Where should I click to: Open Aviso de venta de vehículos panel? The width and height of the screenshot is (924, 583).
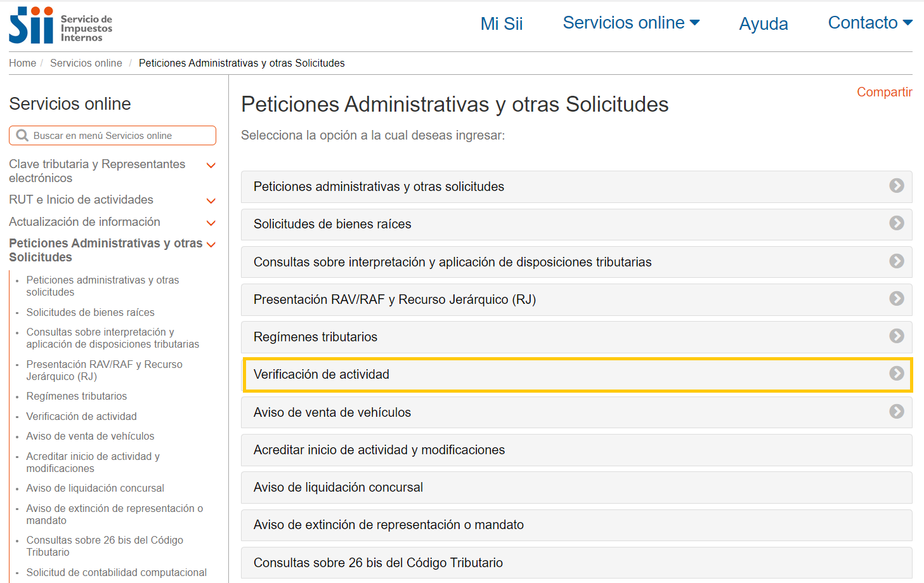[576, 412]
